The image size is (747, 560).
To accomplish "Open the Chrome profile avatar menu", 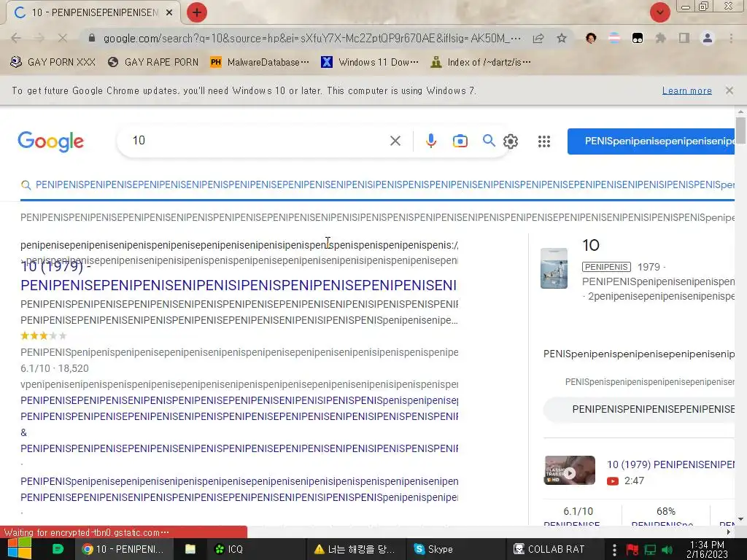I will [708, 38].
